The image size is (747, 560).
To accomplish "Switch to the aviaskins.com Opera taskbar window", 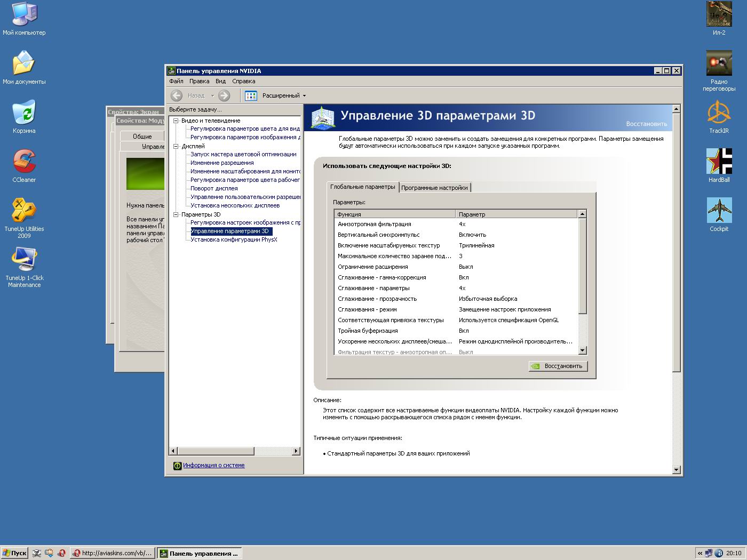I will point(113,553).
